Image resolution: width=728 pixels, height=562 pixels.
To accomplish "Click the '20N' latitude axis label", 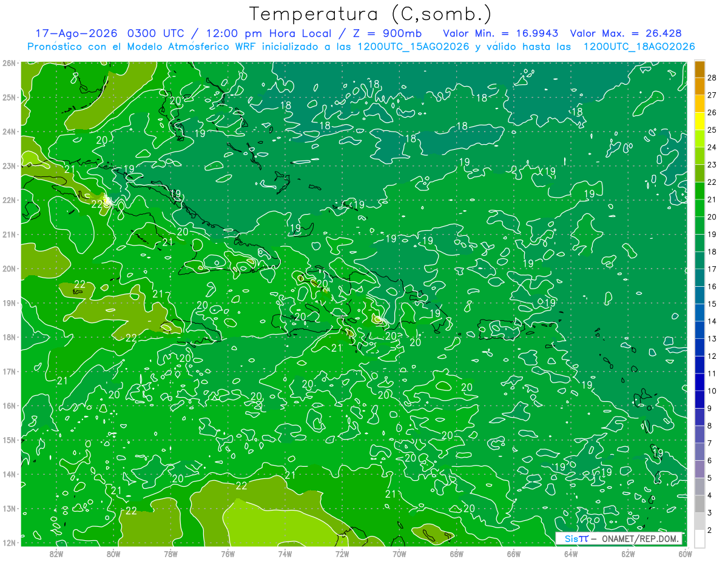I will (x=8, y=269).
